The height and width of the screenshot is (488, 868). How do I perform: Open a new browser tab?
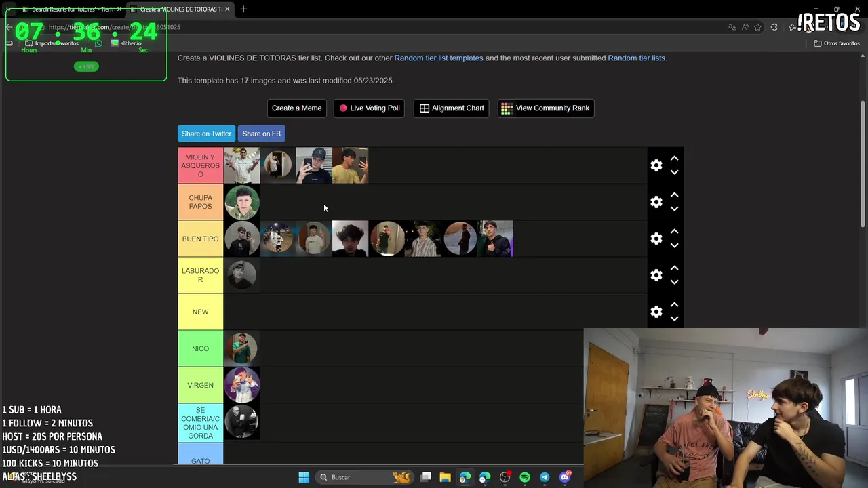coord(243,9)
